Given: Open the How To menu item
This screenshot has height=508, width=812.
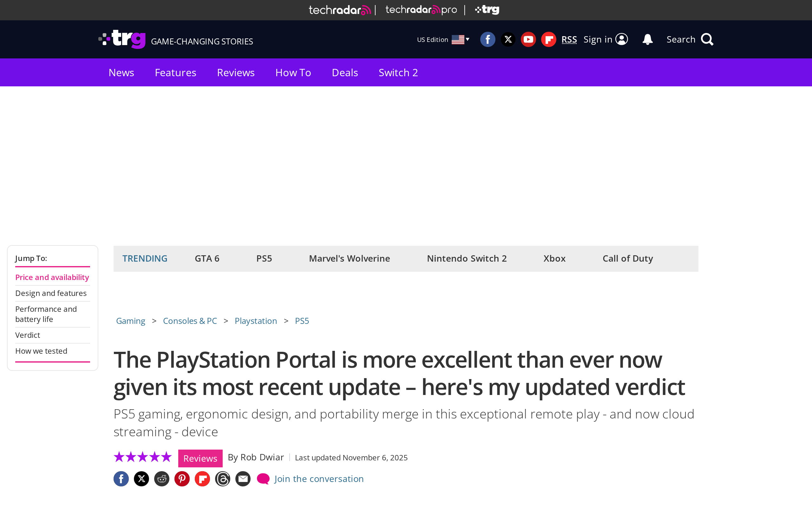Looking at the screenshot, I should [293, 73].
